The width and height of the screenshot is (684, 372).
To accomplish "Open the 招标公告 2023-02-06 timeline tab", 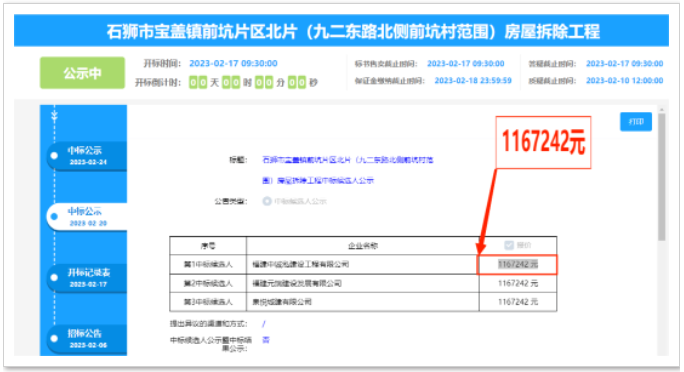I will click(x=87, y=339).
